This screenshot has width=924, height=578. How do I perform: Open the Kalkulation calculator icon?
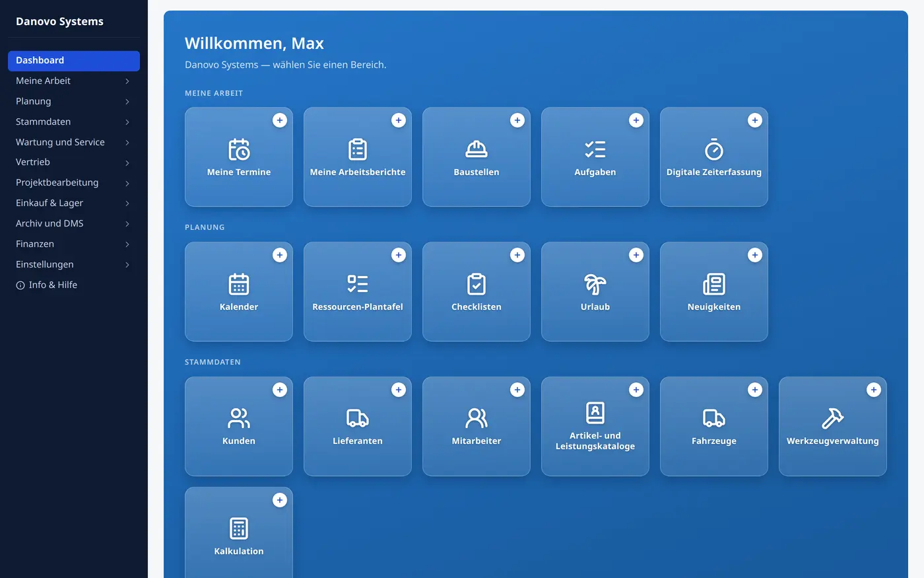(239, 528)
